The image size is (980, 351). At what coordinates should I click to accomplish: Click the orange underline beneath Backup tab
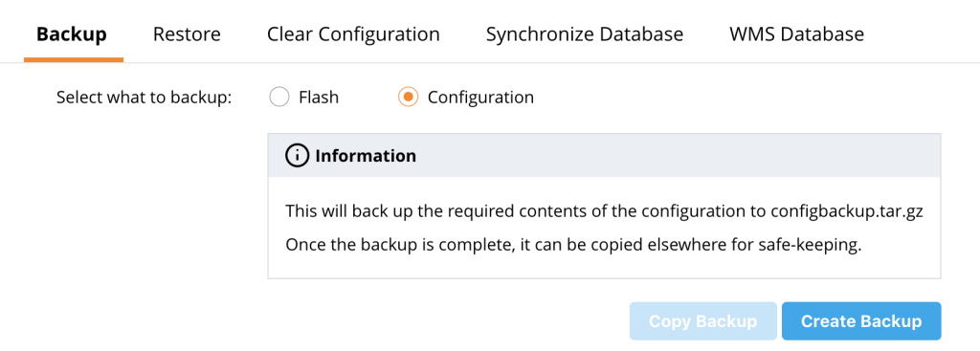coord(74,60)
